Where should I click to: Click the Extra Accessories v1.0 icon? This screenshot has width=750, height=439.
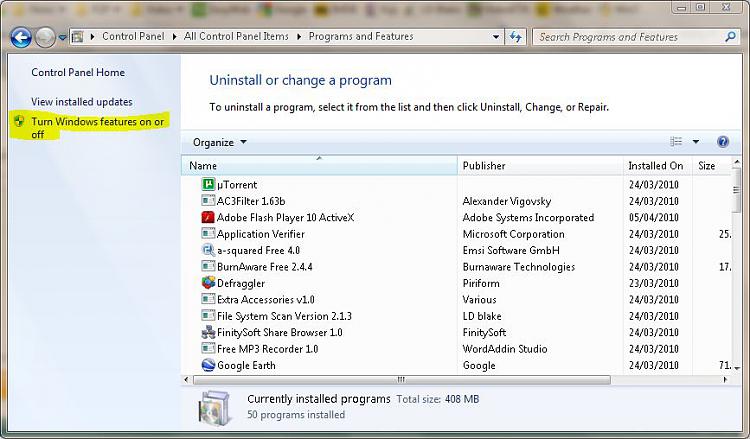pos(208,299)
